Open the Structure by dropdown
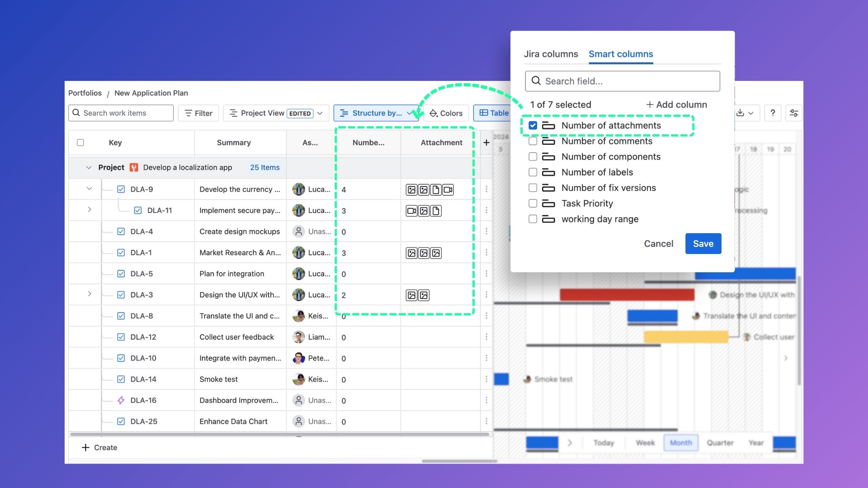 pos(376,113)
